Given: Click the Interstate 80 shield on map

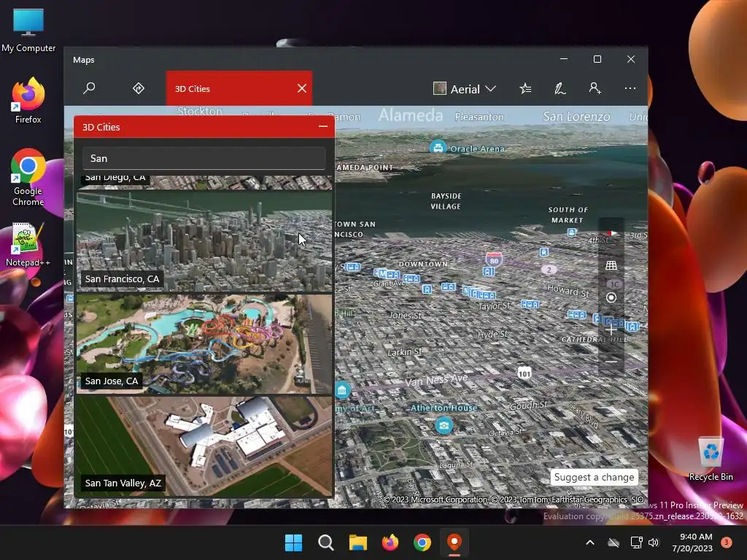Looking at the screenshot, I should 494,260.
